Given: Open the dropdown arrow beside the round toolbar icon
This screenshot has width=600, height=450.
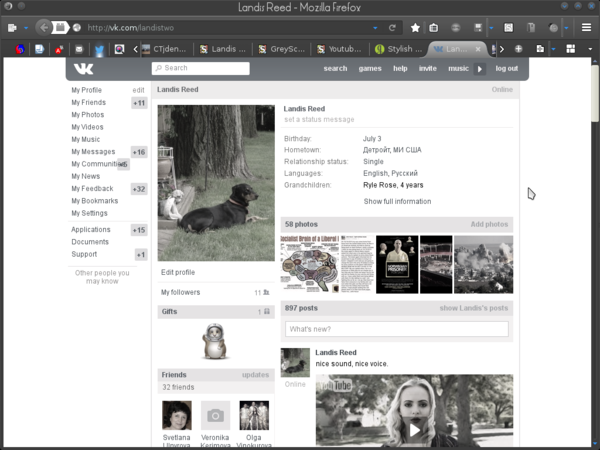Looking at the screenshot, I should pos(566,28).
